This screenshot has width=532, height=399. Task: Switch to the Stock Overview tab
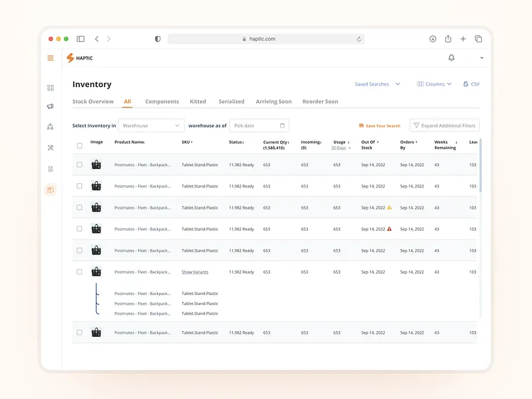[93, 102]
